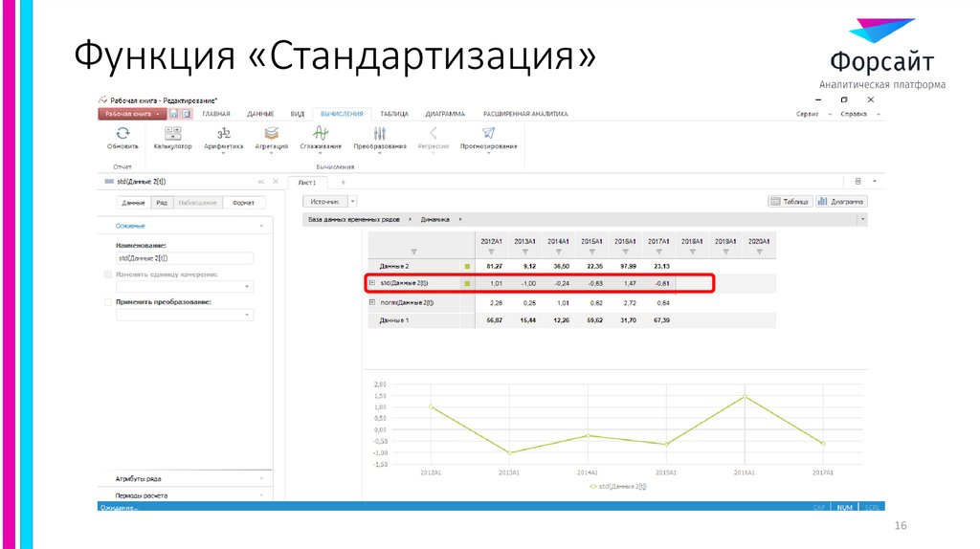The image size is (980, 549).
Task: Click green color marker of std(Данные 2[t]) row
Action: pyautogui.click(x=467, y=283)
